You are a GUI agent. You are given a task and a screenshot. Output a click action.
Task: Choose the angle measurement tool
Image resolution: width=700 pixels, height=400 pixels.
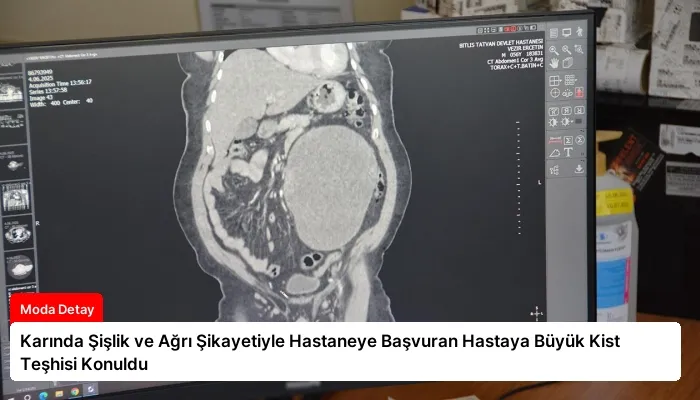point(554,153)
